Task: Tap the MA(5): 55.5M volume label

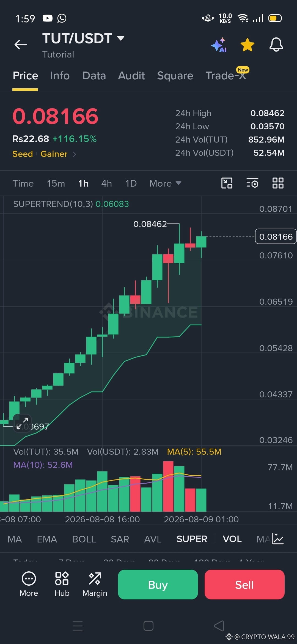Action: (194, 452)
